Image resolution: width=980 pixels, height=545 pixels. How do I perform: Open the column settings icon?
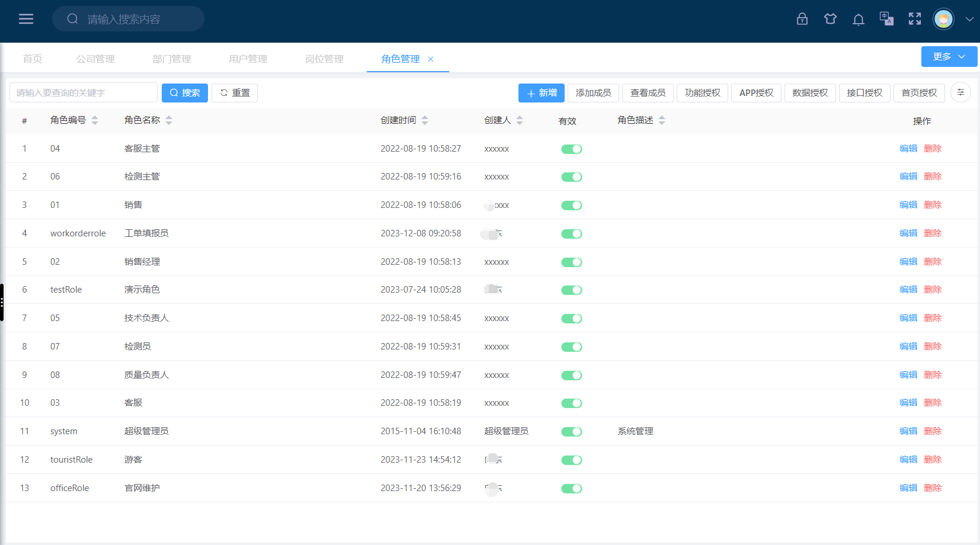click(x=960, y=92)
